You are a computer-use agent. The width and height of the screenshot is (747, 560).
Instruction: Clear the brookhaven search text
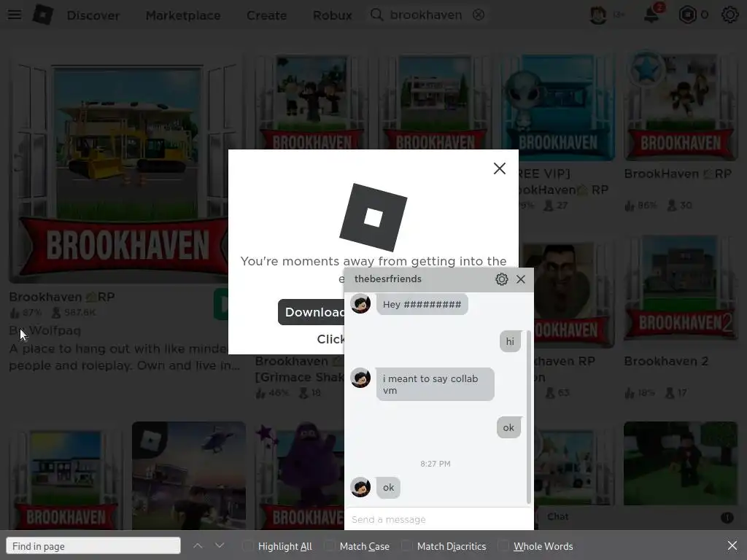pos(479,15)
